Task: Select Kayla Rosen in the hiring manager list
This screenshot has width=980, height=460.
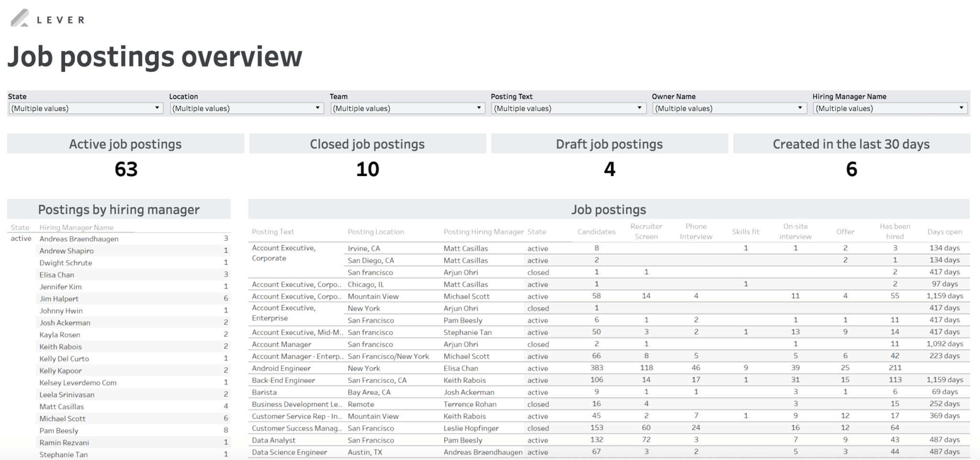Action: pos(60,334)
